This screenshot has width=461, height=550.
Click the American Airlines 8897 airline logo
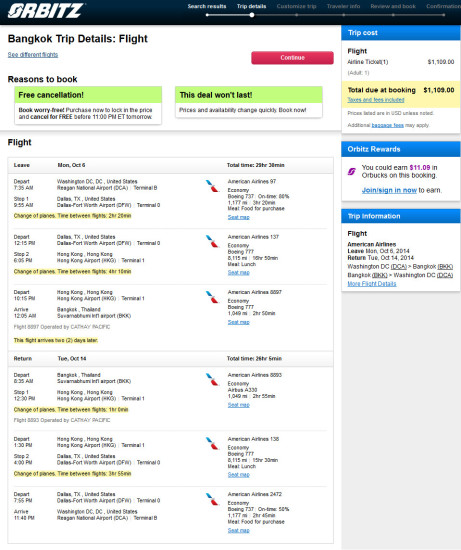tap(212, 296)
